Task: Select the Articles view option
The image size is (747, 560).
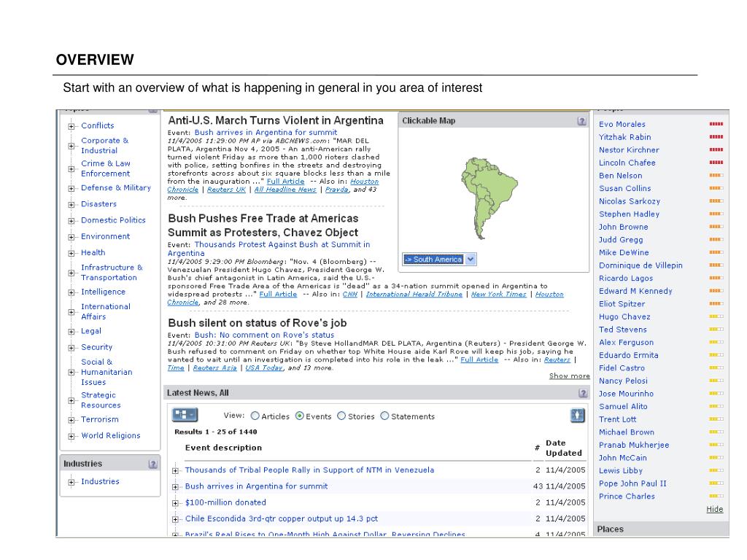Action: click(x=255, y=416)
